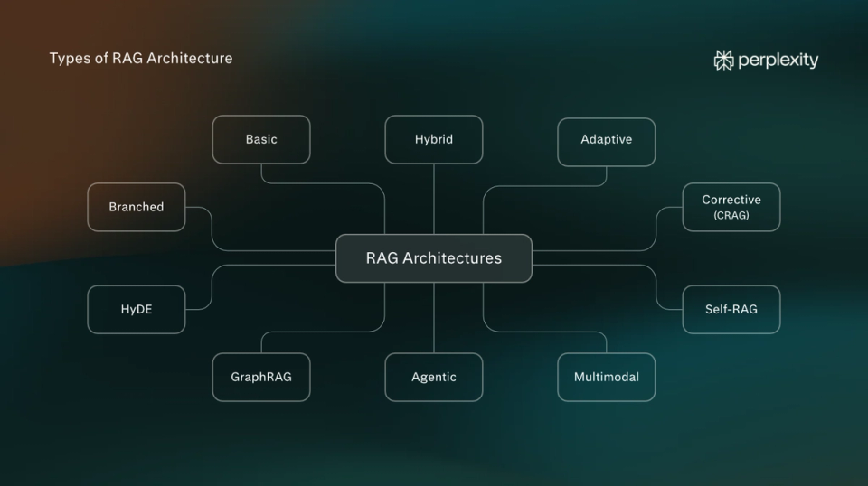Select the Adaptive node
This screenshot has width=868, height=486.
[607, 142]
